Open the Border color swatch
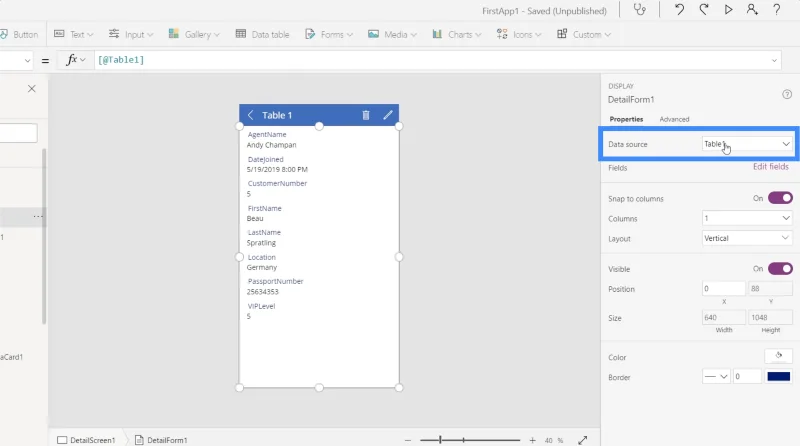The height and width of the screenshot is (446, 800). click(779, 377)
